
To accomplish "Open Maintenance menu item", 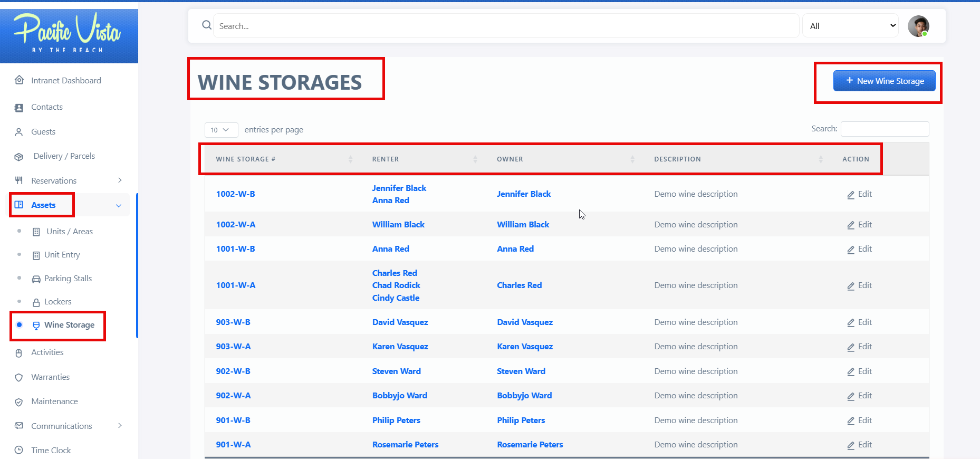I will pos(54,401).
